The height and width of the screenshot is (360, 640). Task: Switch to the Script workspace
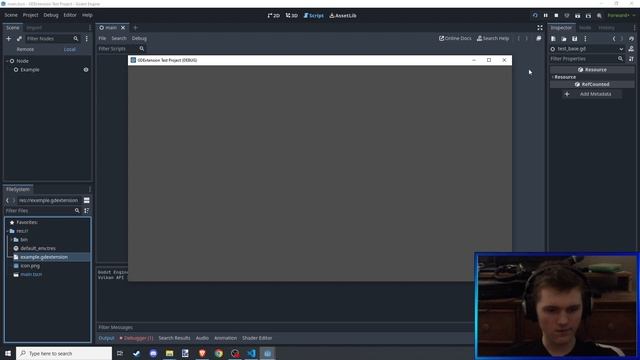(313, 16)
